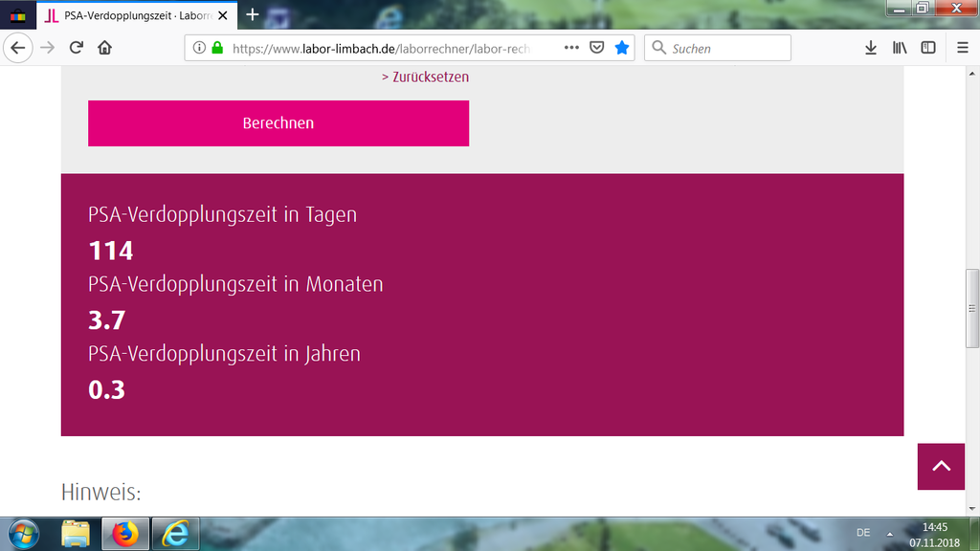Click the address bar URL
The width and height of the screenshot is (980, 551).
[381, 48]
